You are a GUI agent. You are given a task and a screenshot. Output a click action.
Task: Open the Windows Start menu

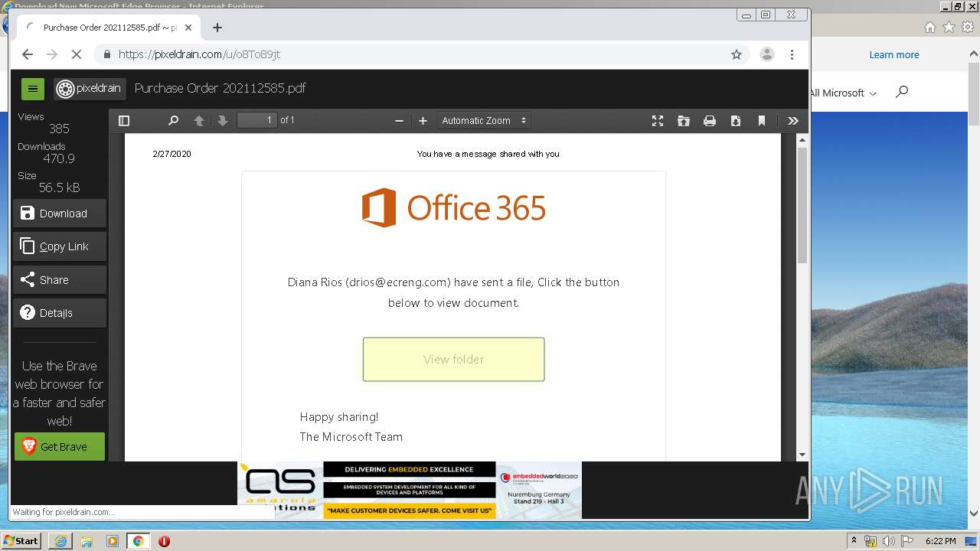[x=21, y=540]
